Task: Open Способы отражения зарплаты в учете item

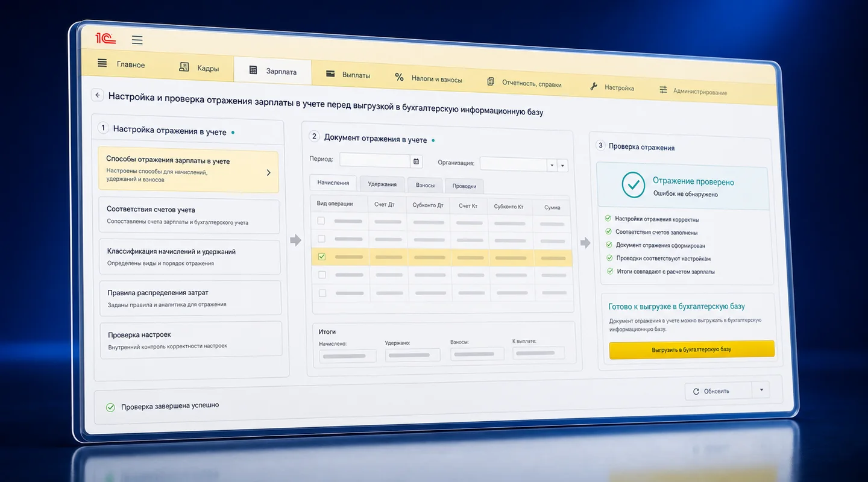Action: (188, 171)
